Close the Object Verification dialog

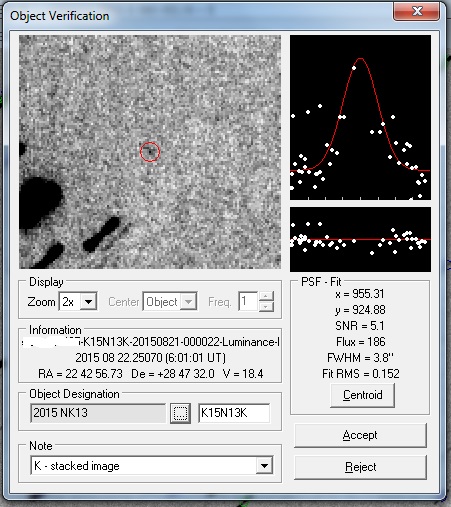417,11
